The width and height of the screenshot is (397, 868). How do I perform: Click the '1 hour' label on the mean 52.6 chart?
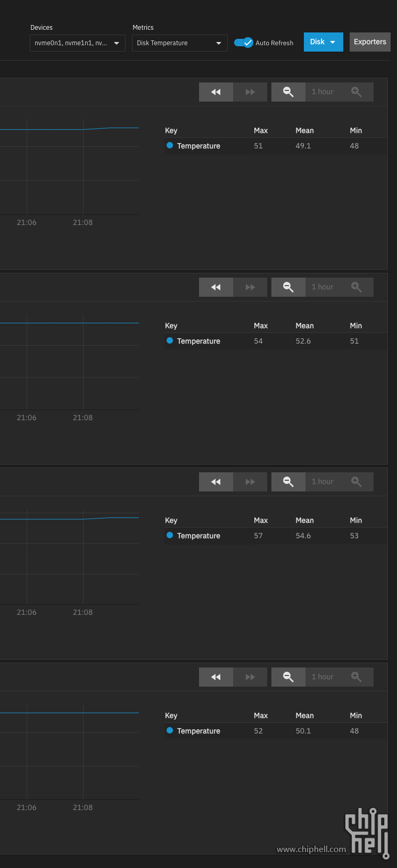coord(322,287)
